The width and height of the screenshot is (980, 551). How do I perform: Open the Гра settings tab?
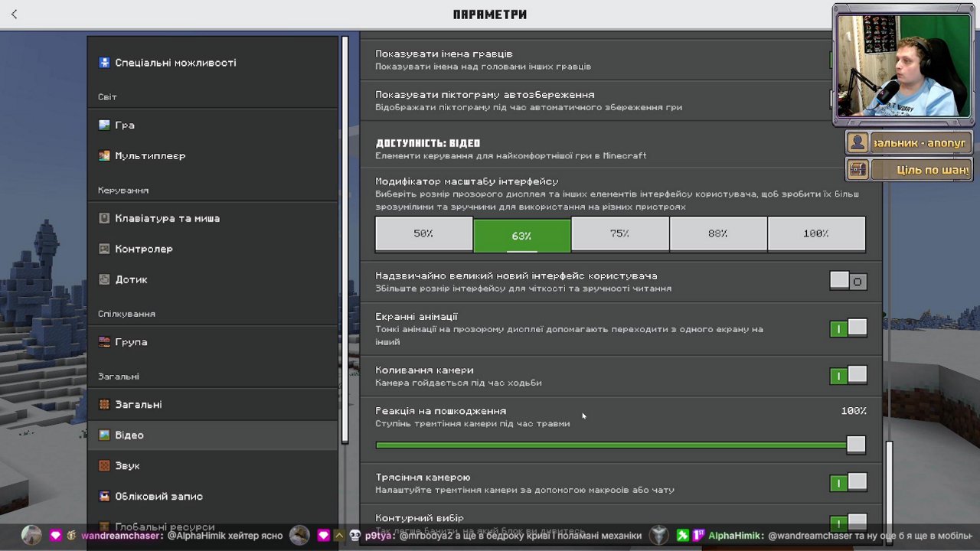coord(212,125)
